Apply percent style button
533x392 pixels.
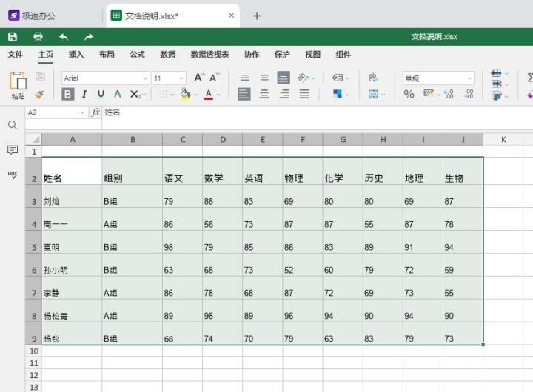[x=409, y=95]
